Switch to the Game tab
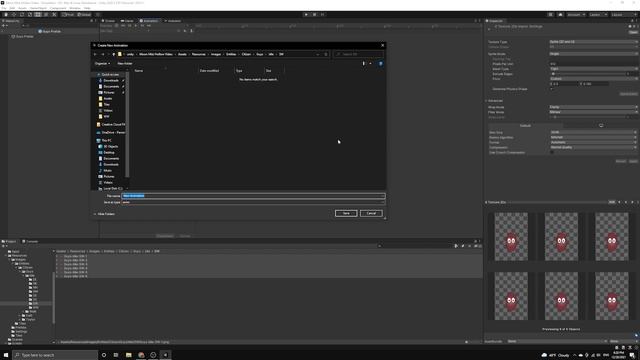Viewport: 640px width, 360px height. coord(127,21)
